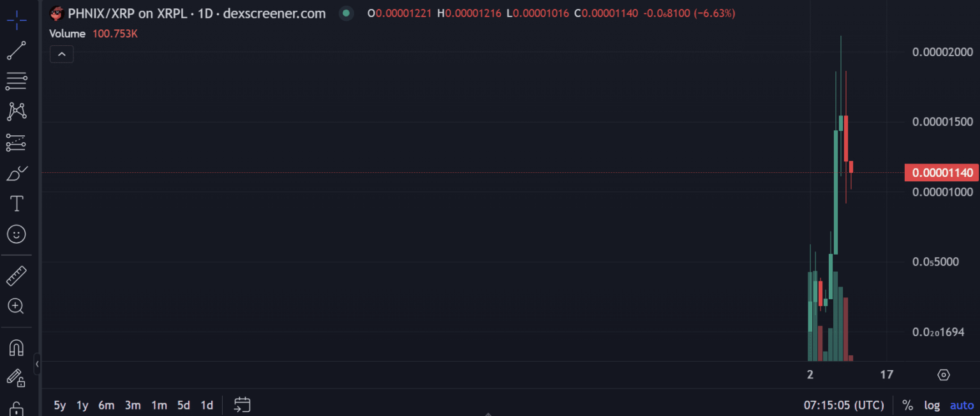Select the brush drawing tool

click(x=17, y=173)
